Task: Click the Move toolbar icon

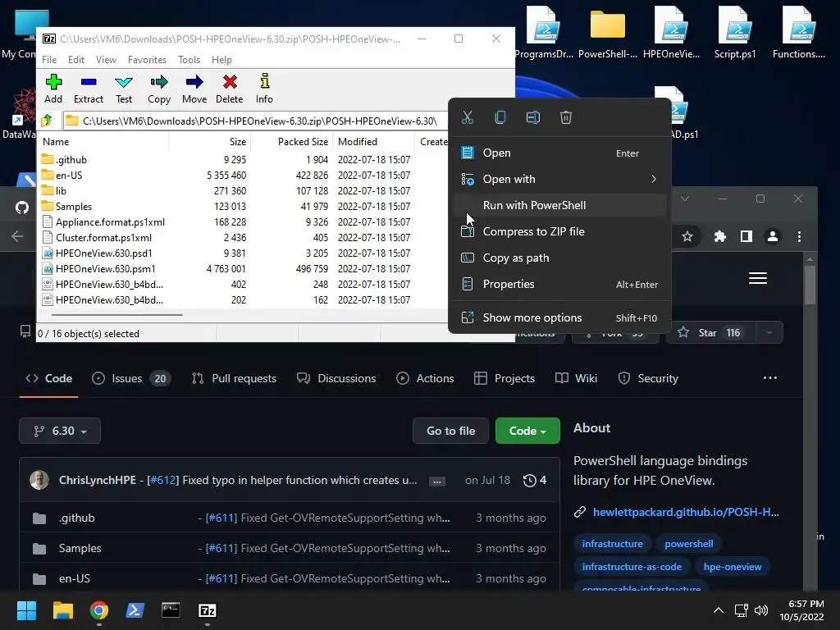Action: pyautogui.click(x=194, y=89)
